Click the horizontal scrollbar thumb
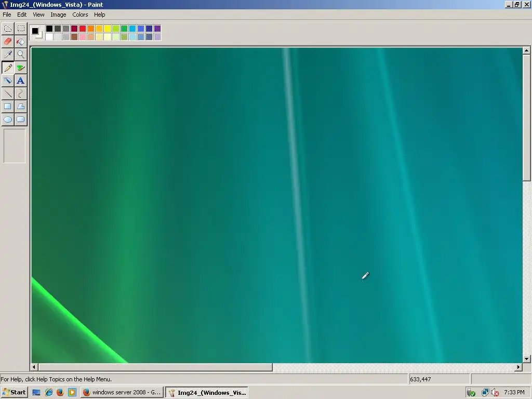 coord(155,367)
